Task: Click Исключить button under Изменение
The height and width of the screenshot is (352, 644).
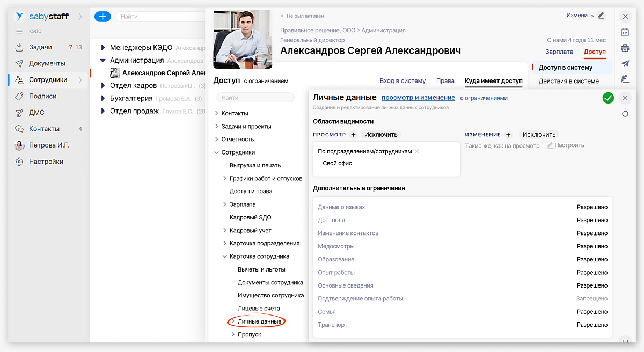Action: click(539, 135)
